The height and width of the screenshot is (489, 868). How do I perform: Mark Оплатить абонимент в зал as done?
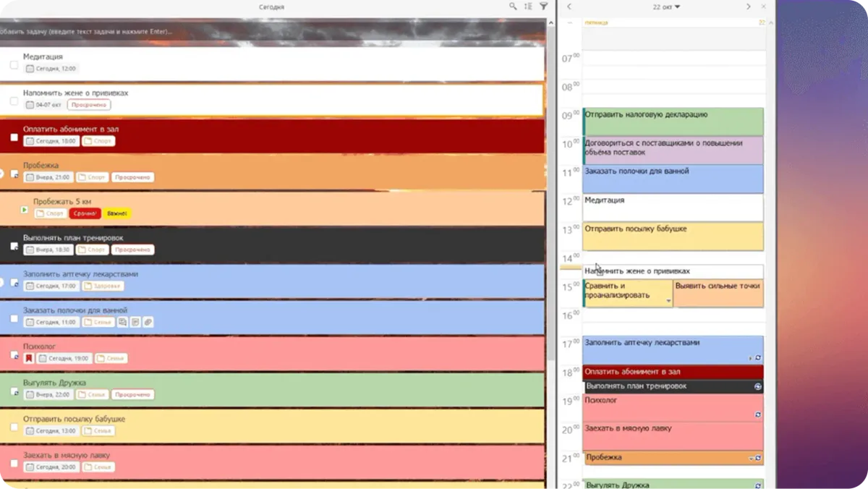click(x=14, y=137)
